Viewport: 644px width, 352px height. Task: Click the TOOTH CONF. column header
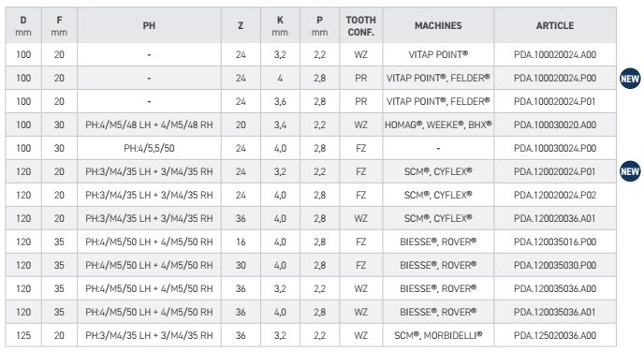click(x=361, y=25)
